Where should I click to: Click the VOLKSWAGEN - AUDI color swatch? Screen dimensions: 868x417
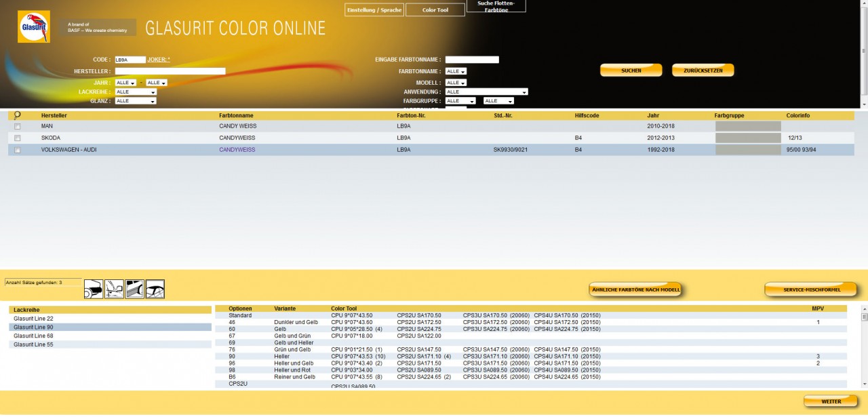click(748, 150)
